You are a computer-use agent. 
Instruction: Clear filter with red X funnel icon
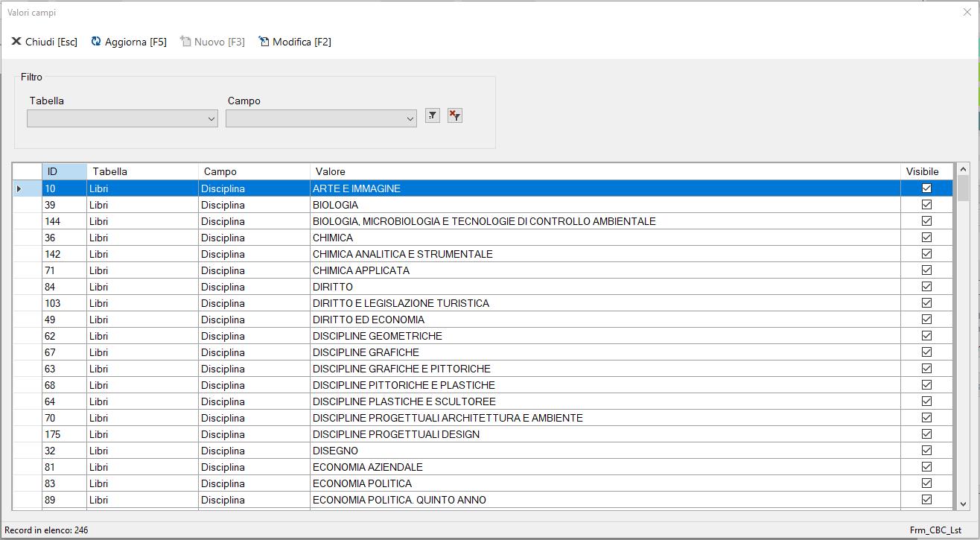(455, 115)
